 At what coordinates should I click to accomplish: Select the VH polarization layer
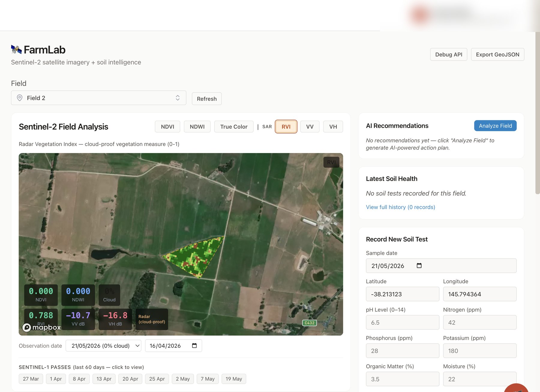[333, 127]
